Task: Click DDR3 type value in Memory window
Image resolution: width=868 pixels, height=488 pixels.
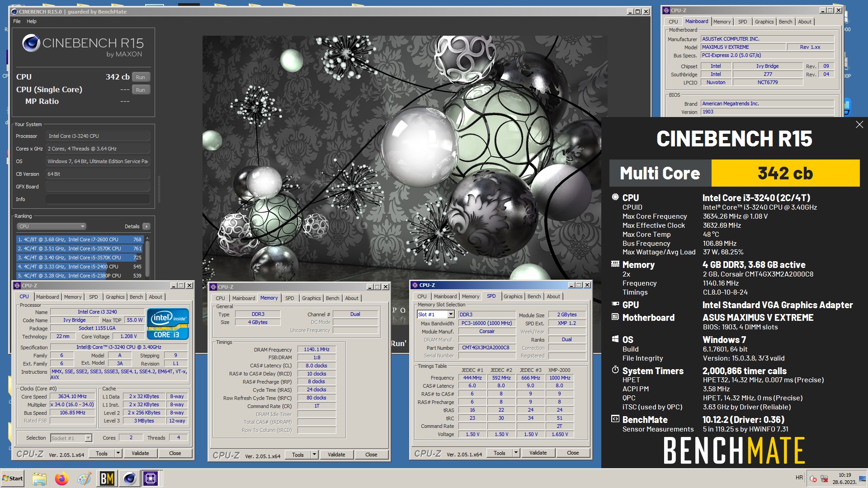Action: 258,314
